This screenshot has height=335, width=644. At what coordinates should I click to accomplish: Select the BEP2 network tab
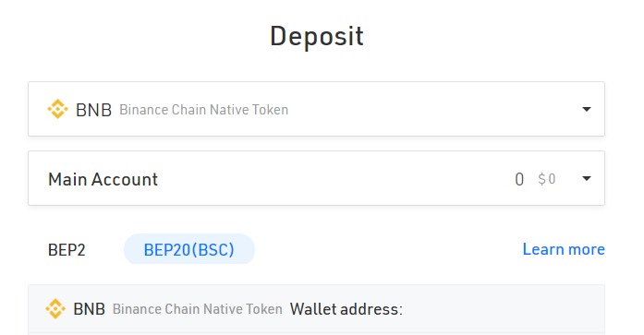pos(67,250)
